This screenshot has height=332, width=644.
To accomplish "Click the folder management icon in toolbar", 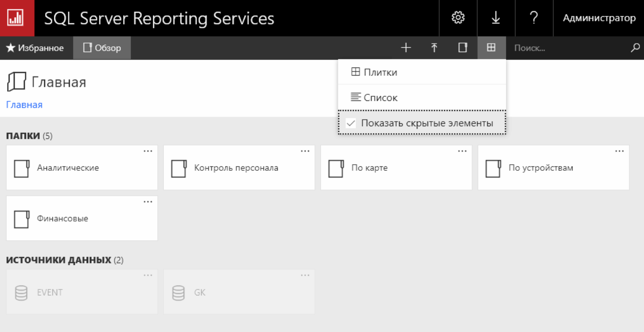I will point(462,48).
